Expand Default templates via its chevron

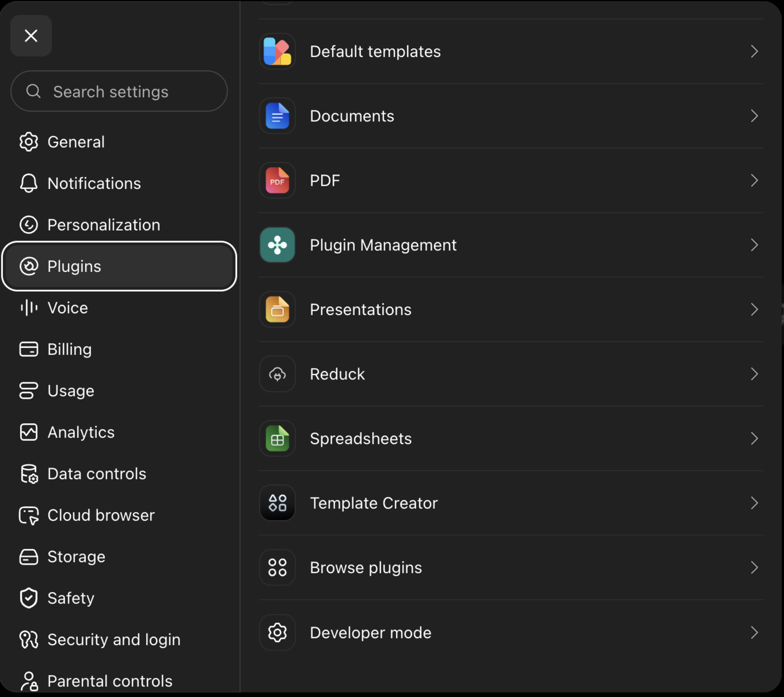click(x=754, y=52)
